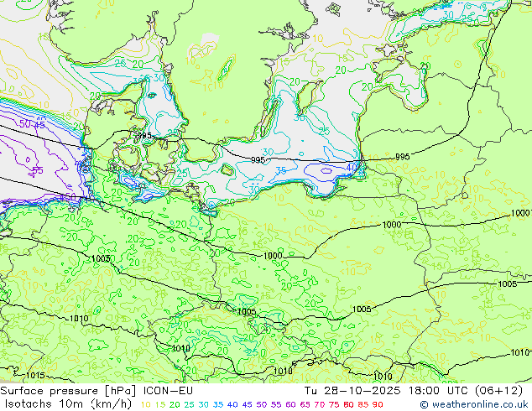Viewport: 532px width, 411px height.
Task: Select the "ICON-EU" model name label
Action: click(168, 391)
